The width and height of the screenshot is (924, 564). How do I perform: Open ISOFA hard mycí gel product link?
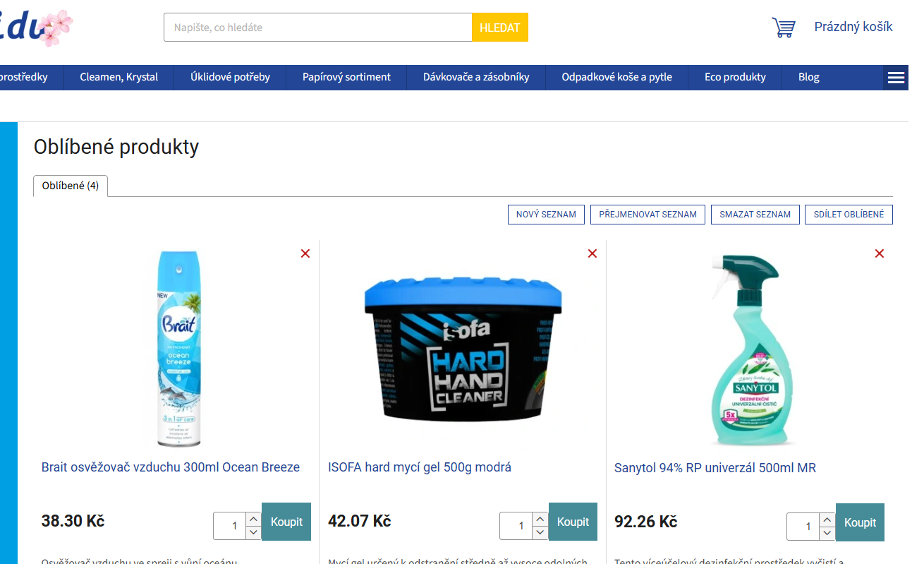point(420,467)
